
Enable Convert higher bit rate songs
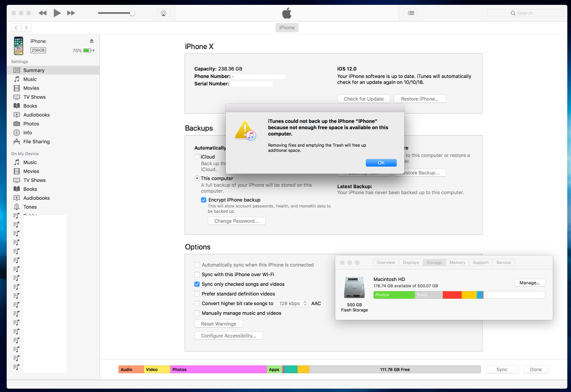(x=197, y=303)
